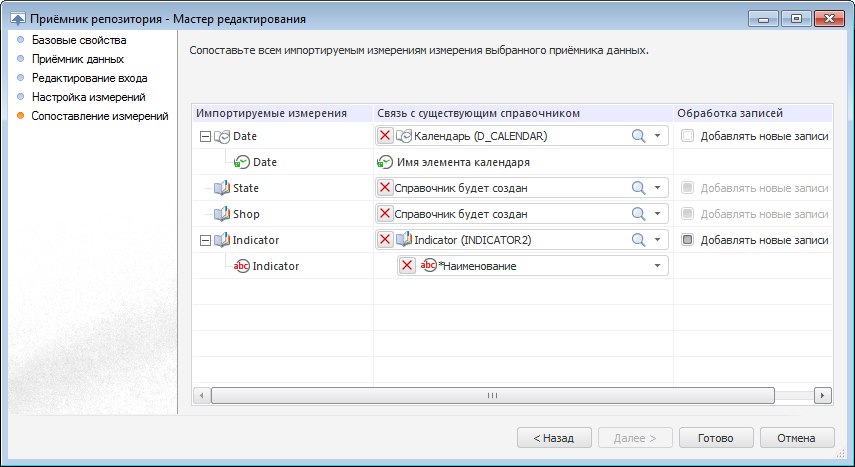Click red X clear icon in Календарь row
Viewport: 855px width, 467px height.
coord(385,136)
